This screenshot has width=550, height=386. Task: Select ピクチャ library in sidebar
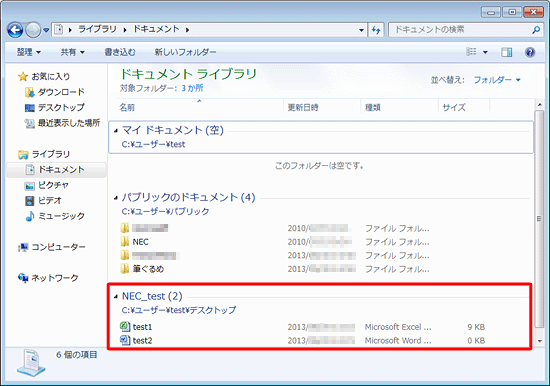pyautogui.click(x=53, y=185)
